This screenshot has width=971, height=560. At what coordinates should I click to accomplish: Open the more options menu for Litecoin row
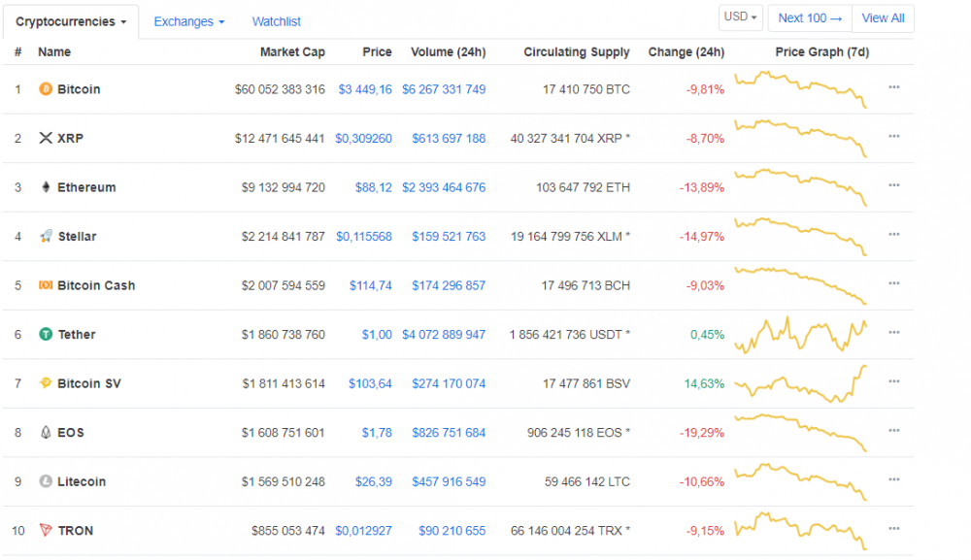click(x=893, y=479)
